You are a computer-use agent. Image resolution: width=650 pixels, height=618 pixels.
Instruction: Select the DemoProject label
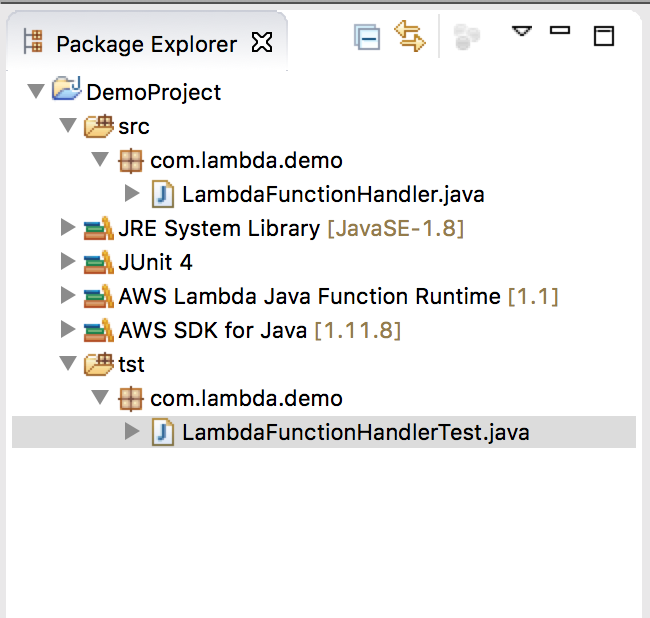[x=154, y=92]
